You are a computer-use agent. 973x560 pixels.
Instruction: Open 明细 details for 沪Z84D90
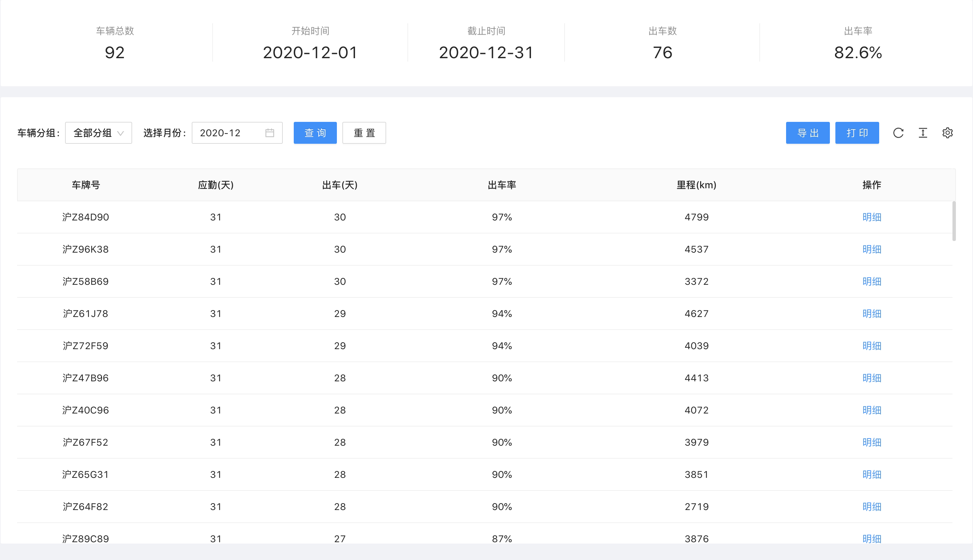(x=871, y=217)
